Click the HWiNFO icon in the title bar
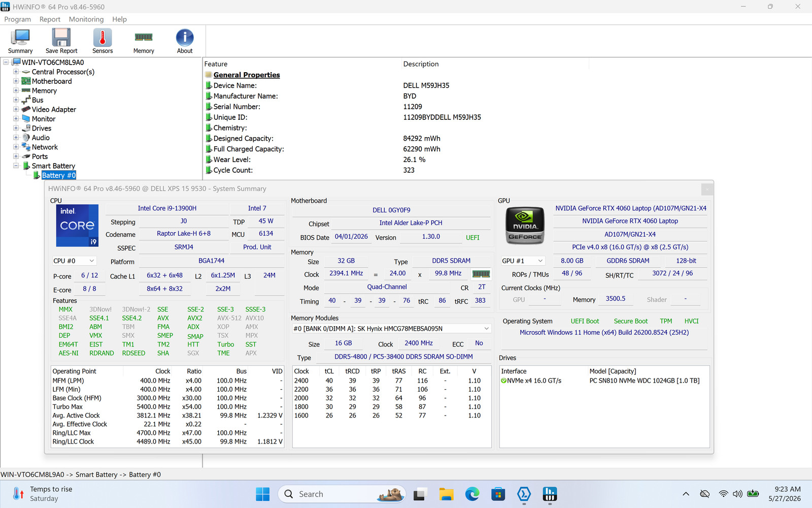The width and height of the screenshot is (812, 508). (6, 7)
